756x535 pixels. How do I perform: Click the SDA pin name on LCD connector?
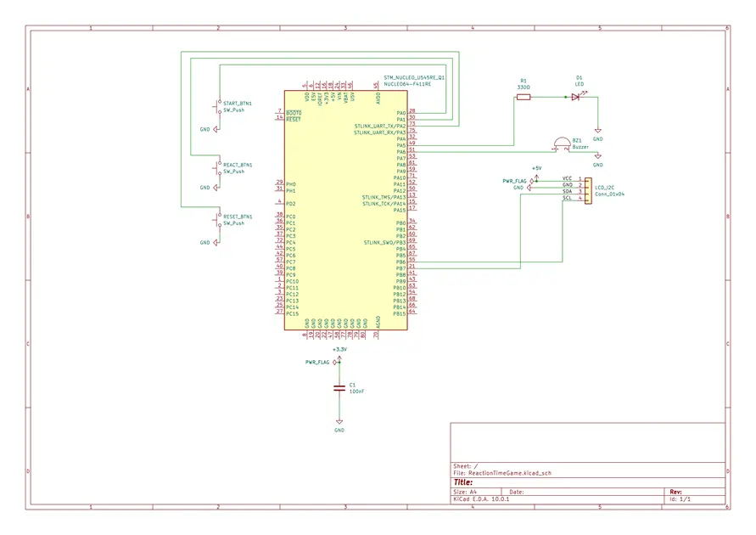tap(567, 192)
